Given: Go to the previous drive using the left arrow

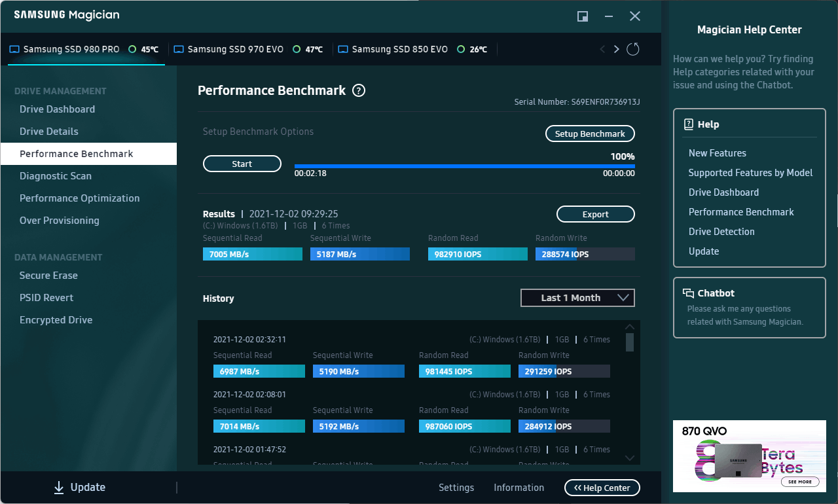Looking at the screenshot, I should 602,49.
